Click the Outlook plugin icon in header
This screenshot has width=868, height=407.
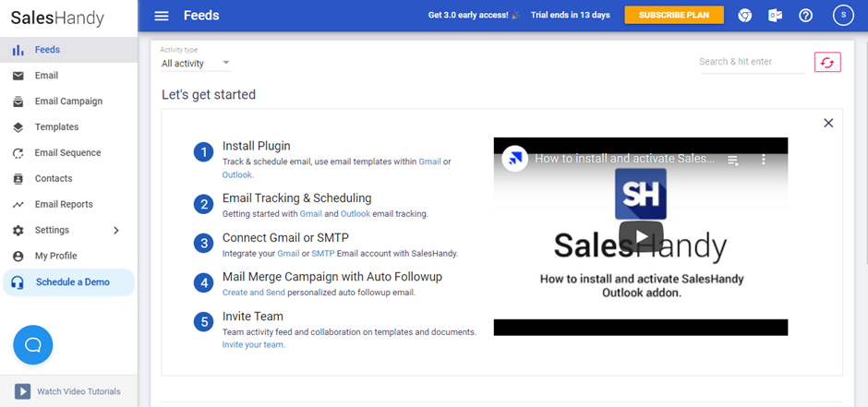[x=775, y=16]
